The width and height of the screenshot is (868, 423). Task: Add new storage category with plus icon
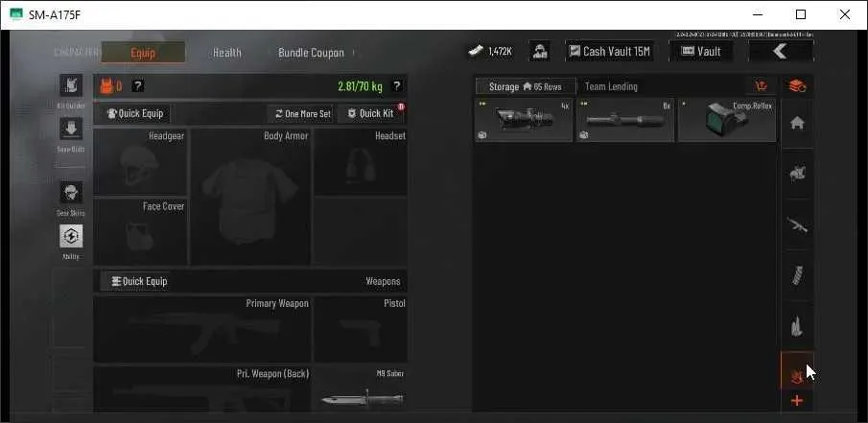(797, 401)
